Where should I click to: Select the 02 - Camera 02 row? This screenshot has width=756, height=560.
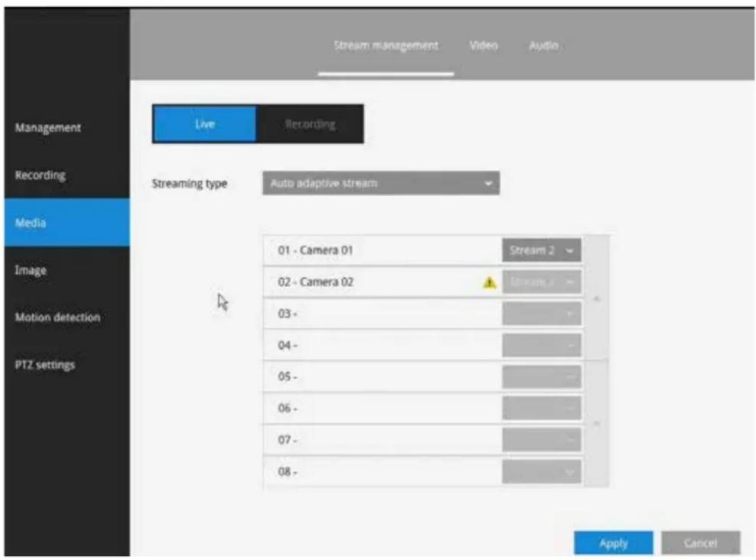(x=423, y=282)
